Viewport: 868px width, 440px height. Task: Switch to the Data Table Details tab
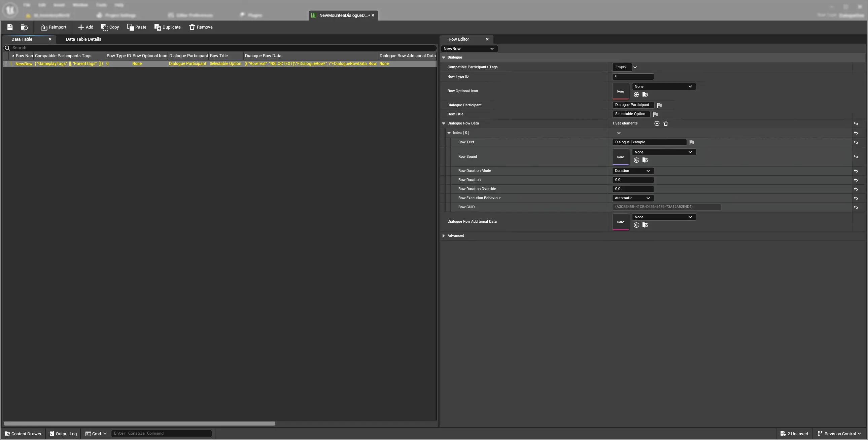coord(83,39)
